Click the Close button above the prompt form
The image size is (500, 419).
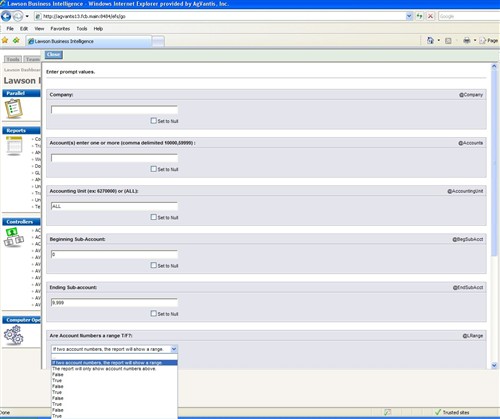(x=54, y=55)
